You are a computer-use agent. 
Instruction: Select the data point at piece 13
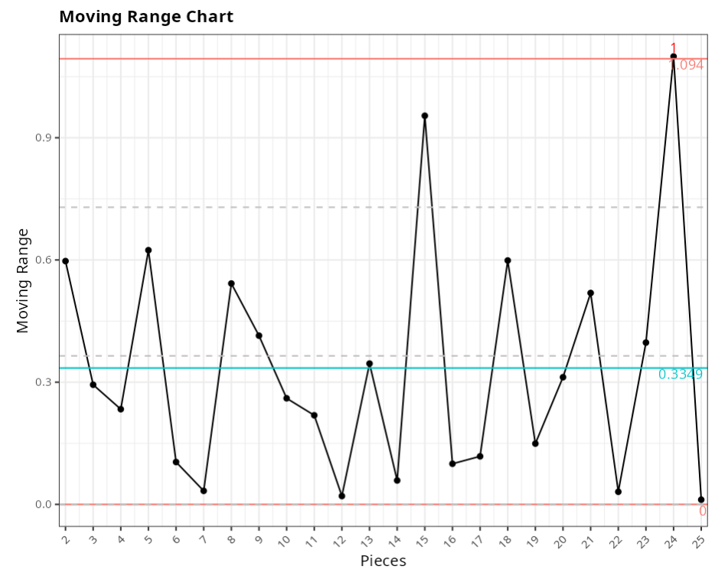369,364
